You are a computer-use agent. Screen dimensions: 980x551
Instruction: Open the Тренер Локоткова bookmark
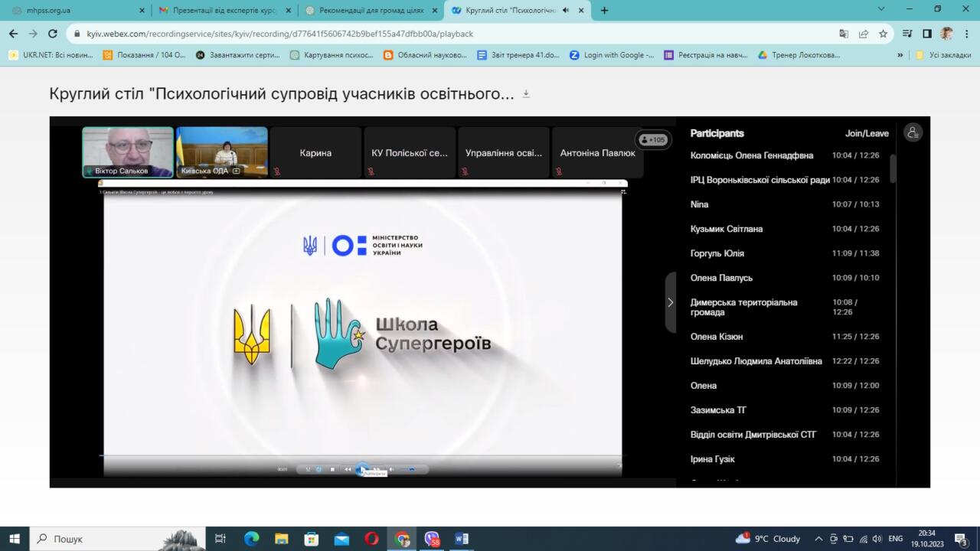[x=799, y=55]
